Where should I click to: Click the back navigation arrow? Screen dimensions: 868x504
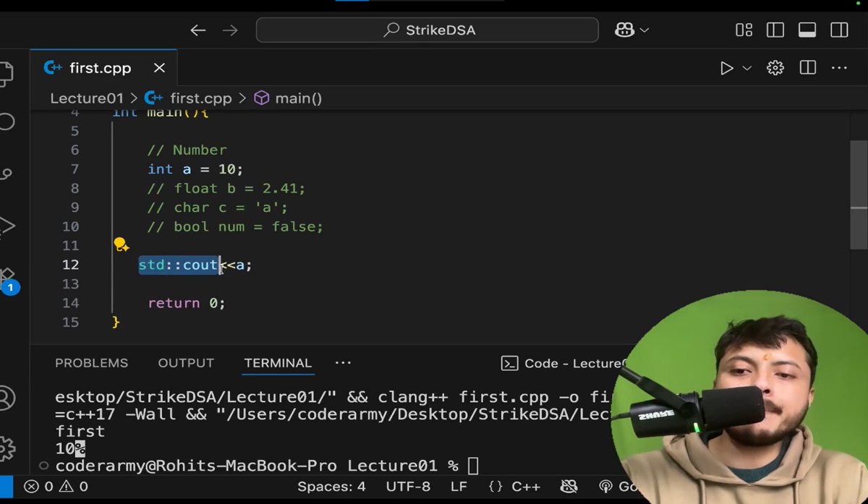click(x=197, y=30)
